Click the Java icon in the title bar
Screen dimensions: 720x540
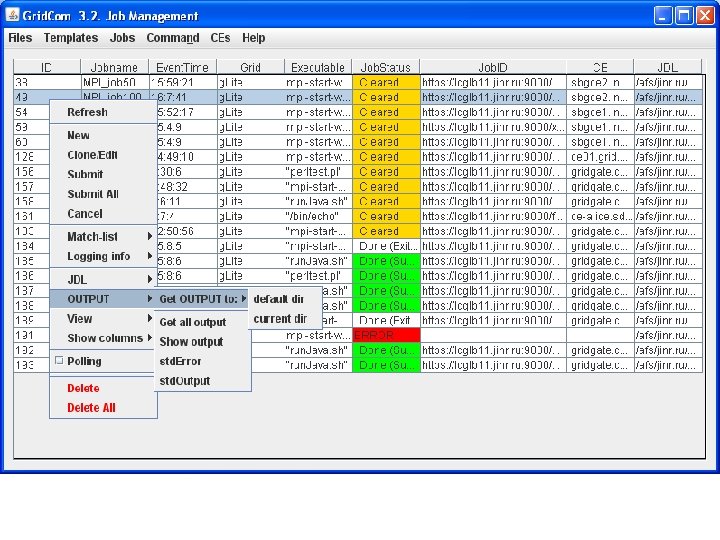click(x=12, y=15)
